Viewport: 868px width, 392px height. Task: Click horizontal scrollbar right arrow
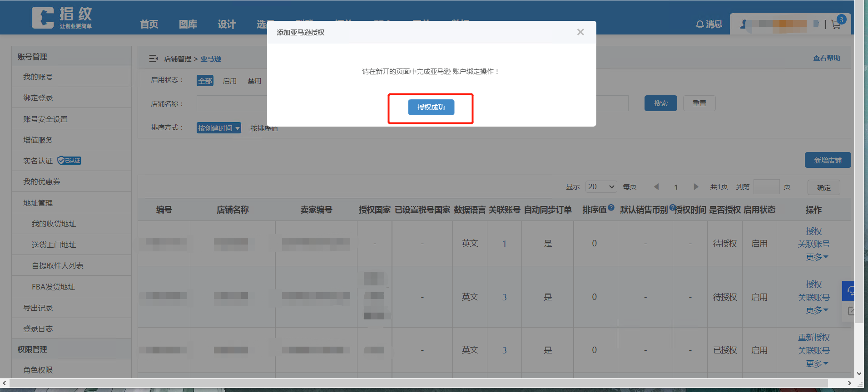849,383
